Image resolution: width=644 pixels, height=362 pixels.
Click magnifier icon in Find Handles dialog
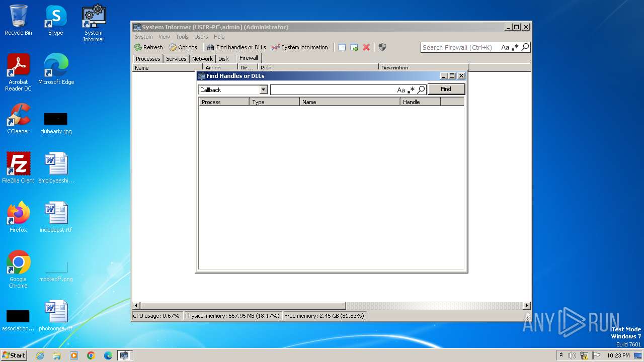(421, 89)
